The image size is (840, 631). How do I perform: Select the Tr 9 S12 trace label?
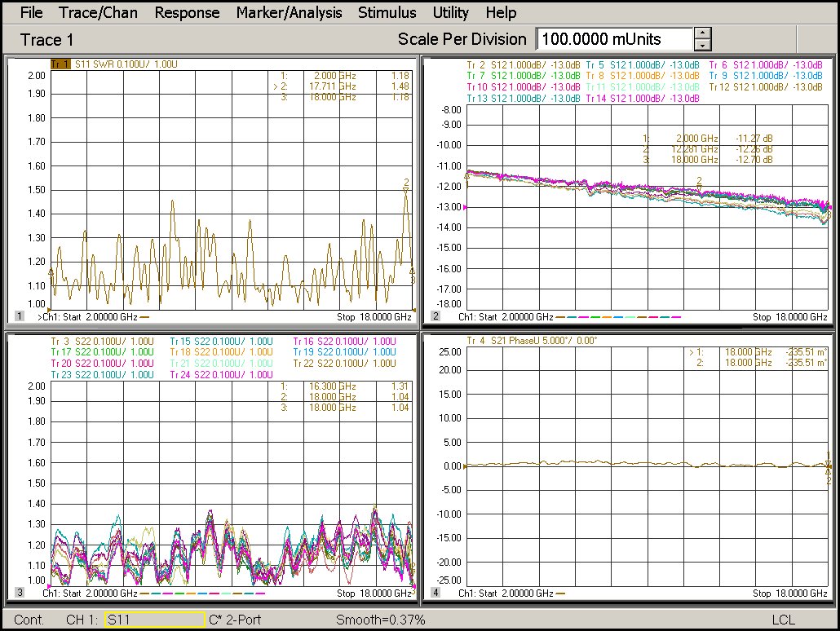tap(766, 76)
